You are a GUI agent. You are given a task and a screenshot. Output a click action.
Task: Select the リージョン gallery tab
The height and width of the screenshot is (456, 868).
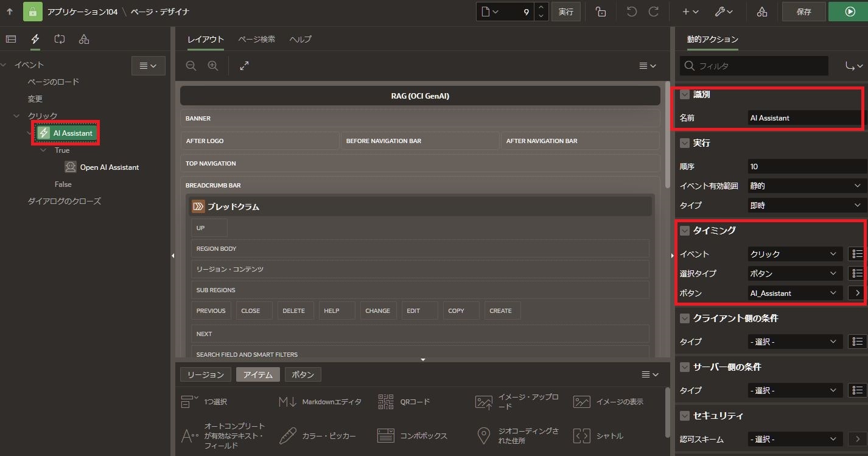[x=206, y=374]
